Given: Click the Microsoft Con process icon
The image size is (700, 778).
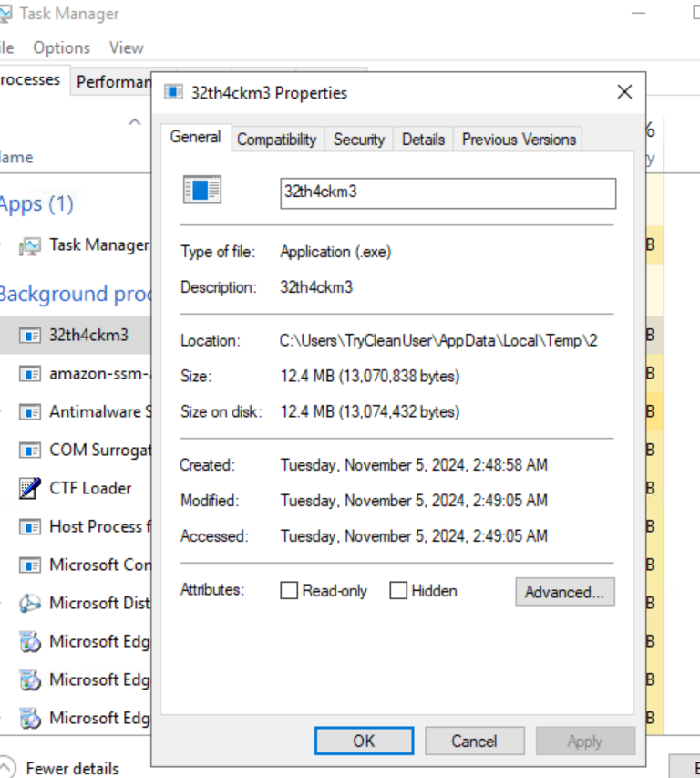Looking at the screenshot, I should [x=30, y=565].
